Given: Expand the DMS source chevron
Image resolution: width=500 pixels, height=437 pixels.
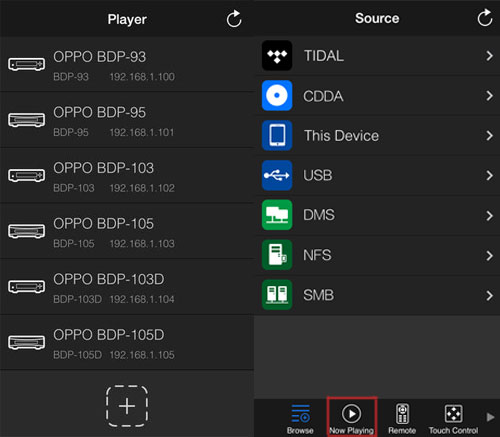Looking at the screenshot, I should [489, 215].
